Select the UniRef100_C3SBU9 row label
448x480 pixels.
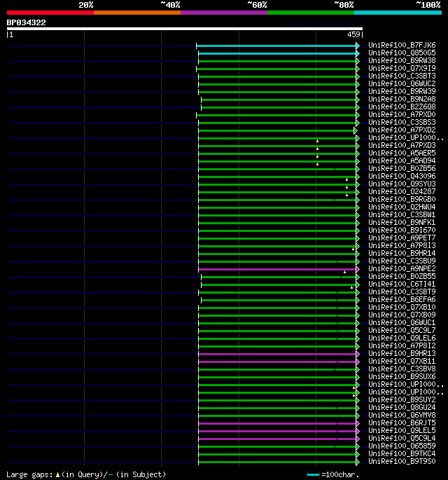tap(402, 261)
